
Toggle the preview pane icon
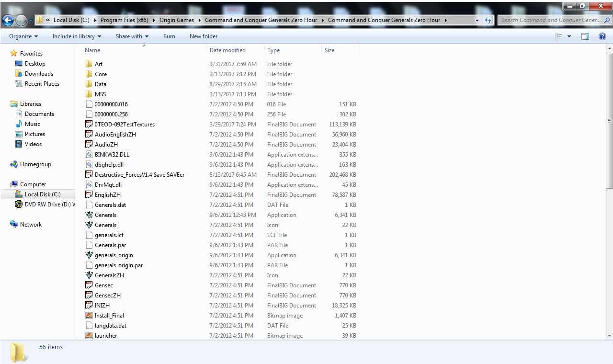click(x=585, y=36)
